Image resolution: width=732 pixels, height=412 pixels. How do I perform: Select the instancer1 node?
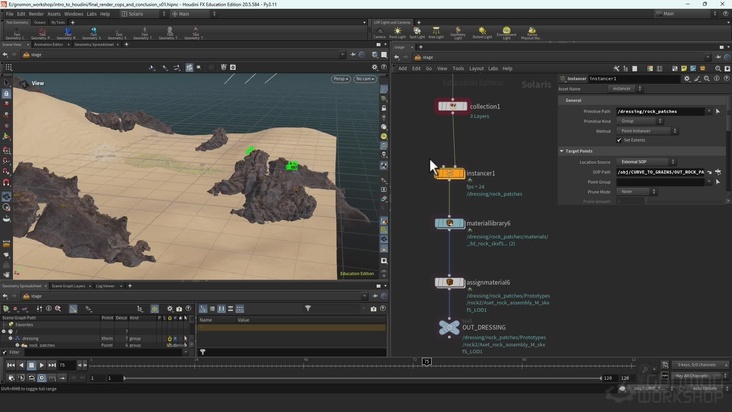coord(450,173)
